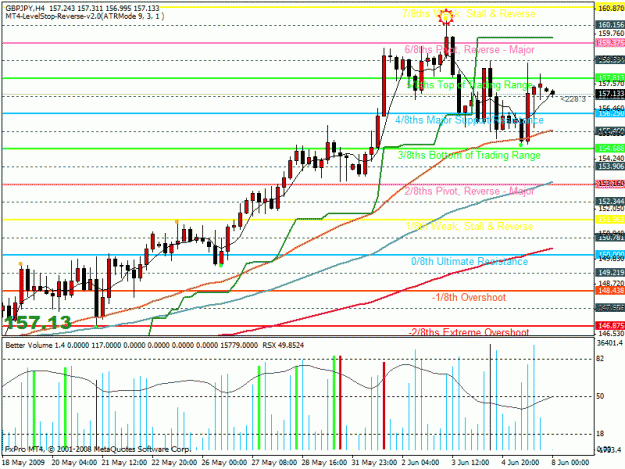Click the 2 Jun 04:00 time label

(421, 463)
